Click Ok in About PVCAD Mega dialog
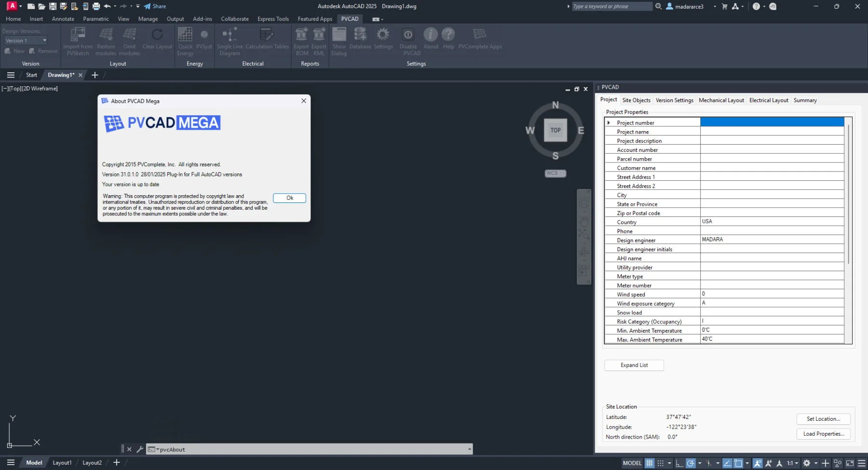Screen dimensions: 868x470 point(289,198)
